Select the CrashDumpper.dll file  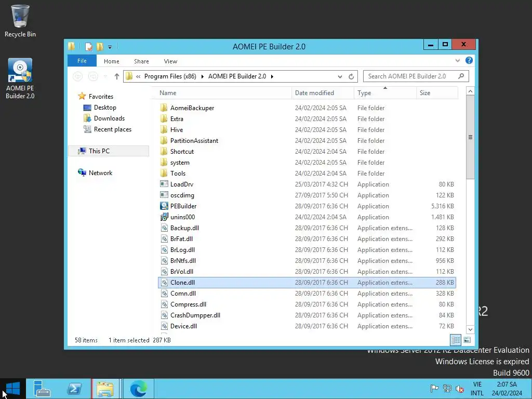pyautogui.click(x=307, y=315)
